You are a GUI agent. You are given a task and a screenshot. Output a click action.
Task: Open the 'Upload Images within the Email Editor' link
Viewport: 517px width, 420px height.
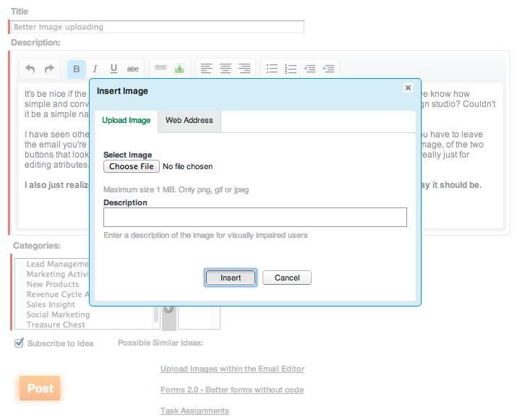point(232,369)
